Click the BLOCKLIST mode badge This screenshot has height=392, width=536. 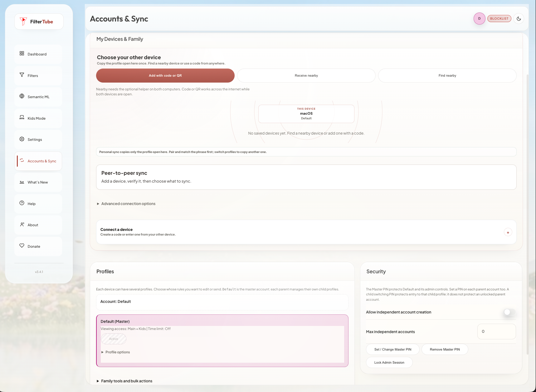pos(499,19)
